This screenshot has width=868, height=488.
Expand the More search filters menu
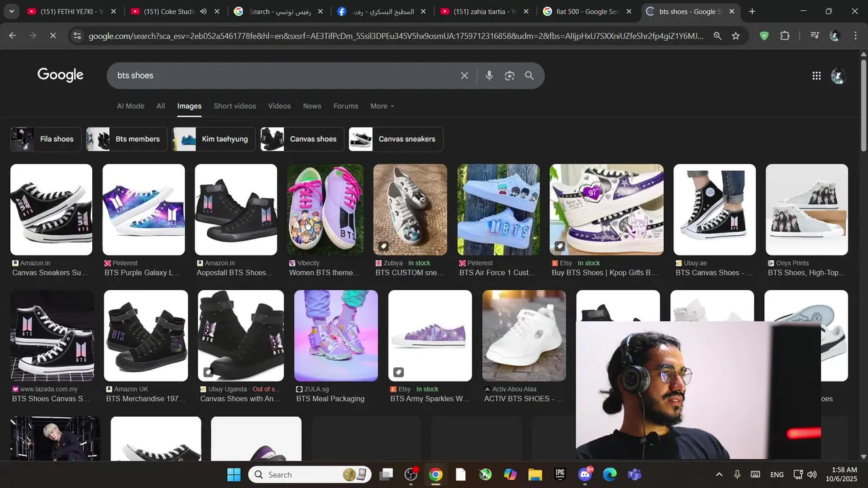(x=382, y=106)
